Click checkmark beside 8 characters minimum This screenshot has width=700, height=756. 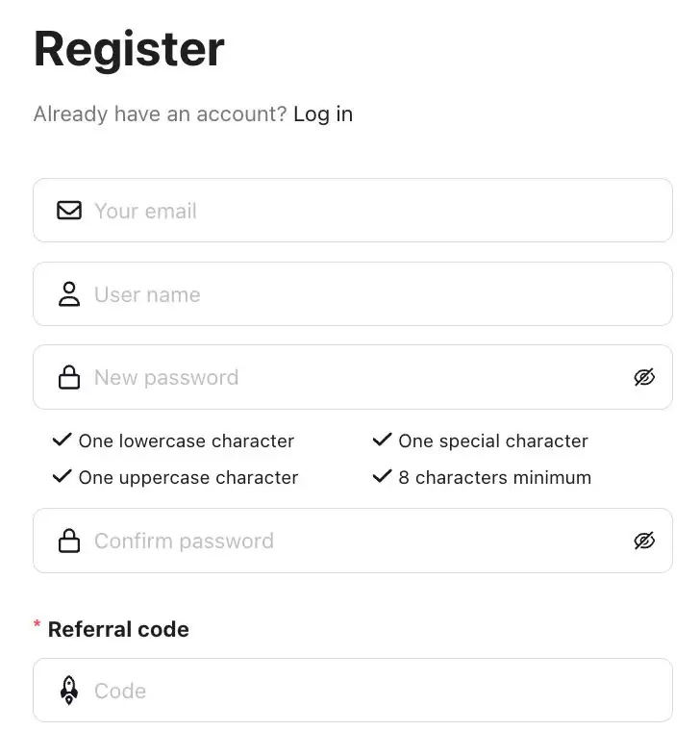pyautogui.click(x=383, y=476)
